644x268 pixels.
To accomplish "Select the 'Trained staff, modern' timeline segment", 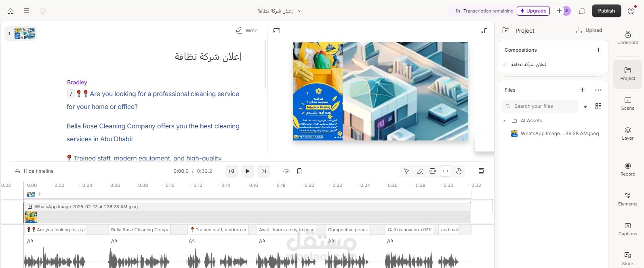I will click(x=218, y=230).
